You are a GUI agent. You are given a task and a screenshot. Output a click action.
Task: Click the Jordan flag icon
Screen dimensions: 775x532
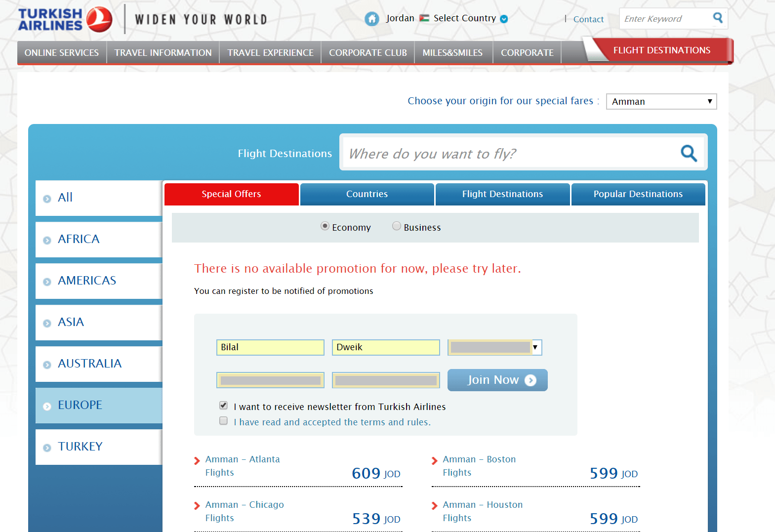[x=424, y=18]
